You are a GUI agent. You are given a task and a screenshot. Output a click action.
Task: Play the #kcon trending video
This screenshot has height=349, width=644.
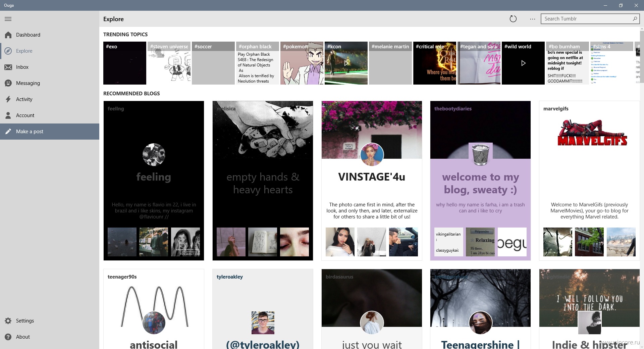346,63
